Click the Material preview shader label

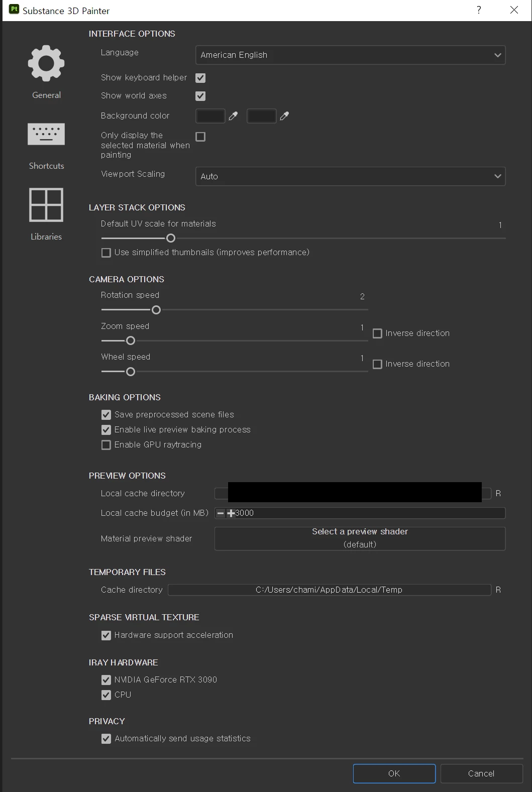tap(146, 538)
